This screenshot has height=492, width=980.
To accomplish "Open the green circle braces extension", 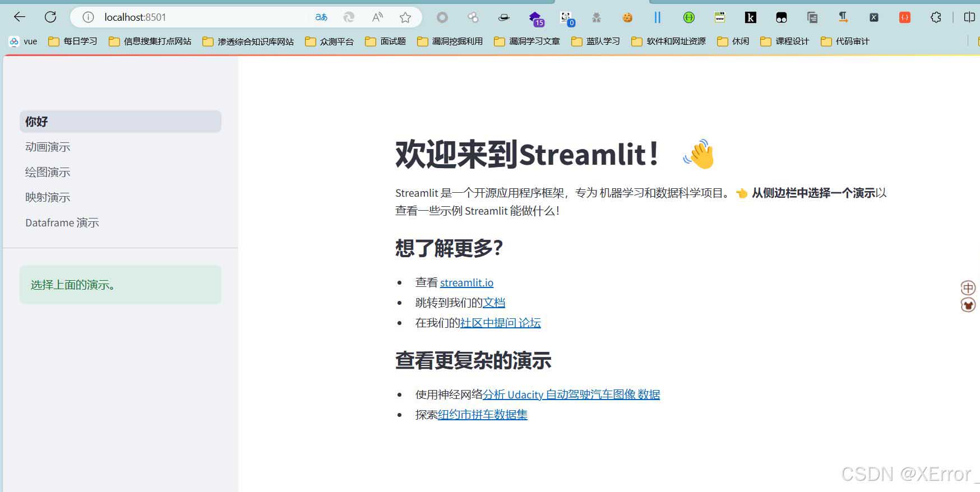I will [689, 17].
